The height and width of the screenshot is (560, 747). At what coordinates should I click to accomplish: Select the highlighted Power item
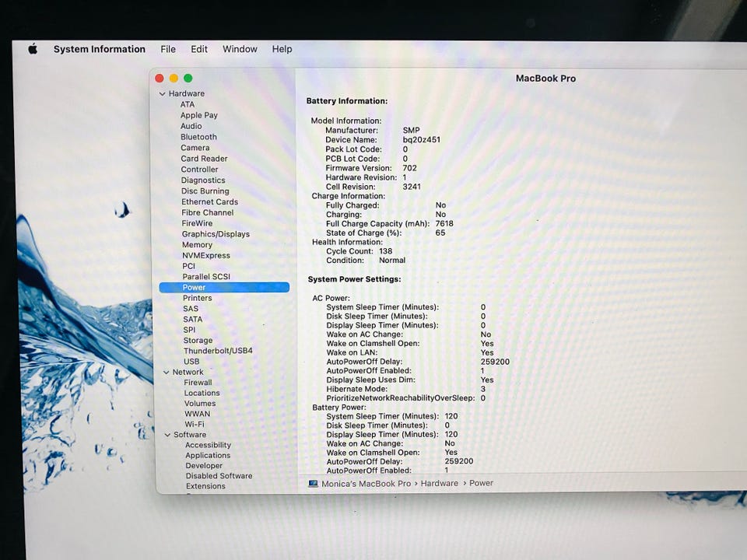click(x=224, y=287)
